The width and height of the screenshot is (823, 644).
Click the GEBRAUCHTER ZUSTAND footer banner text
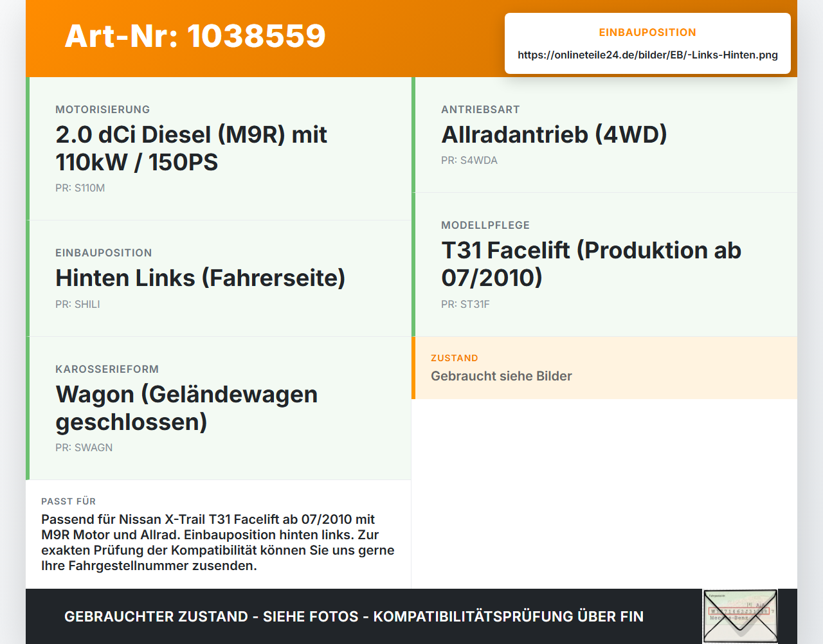pos(354,616)
